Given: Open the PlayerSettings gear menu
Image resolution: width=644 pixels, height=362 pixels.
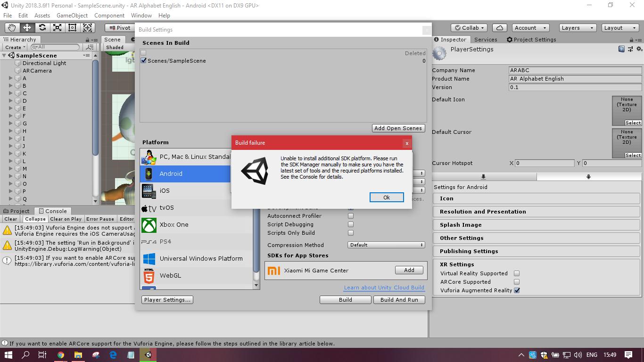Looking at the screenshot, I should [x=639, y=49].
